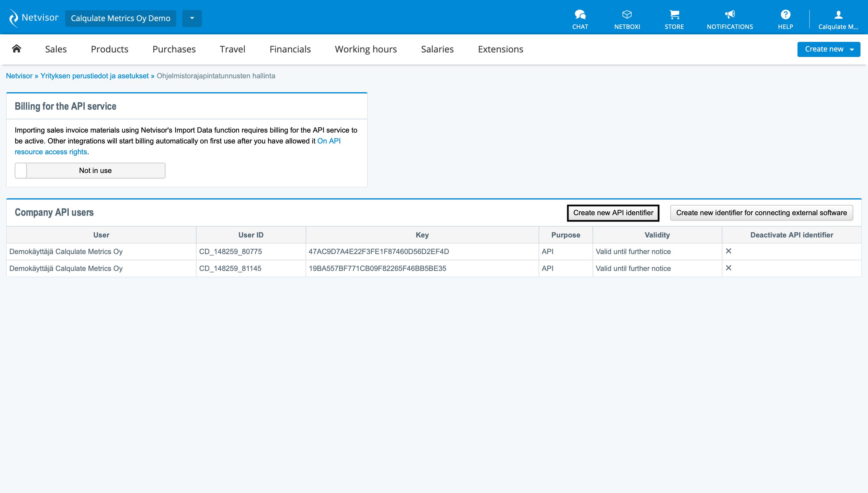
Task: Open the Financials menu
Action: point(290,49)
